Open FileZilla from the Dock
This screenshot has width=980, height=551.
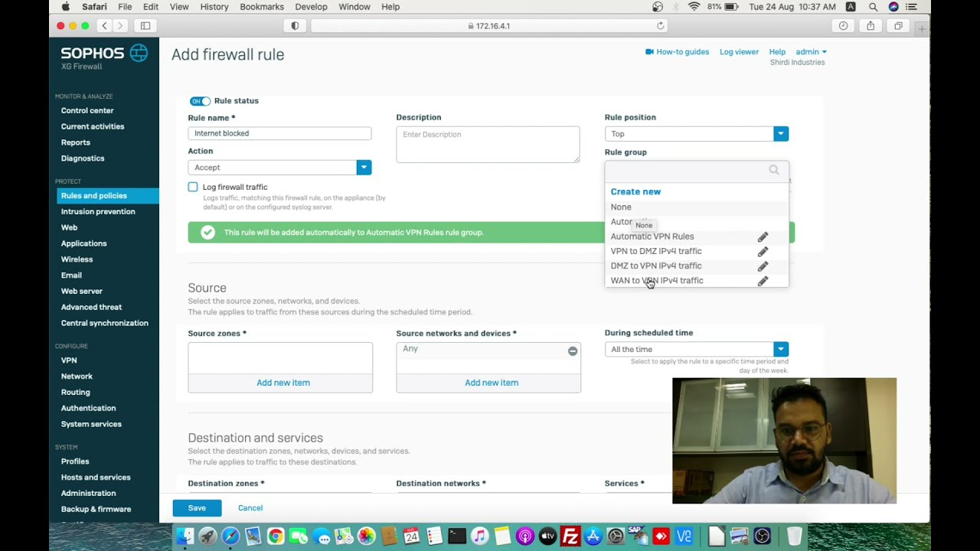coord(570,536)
